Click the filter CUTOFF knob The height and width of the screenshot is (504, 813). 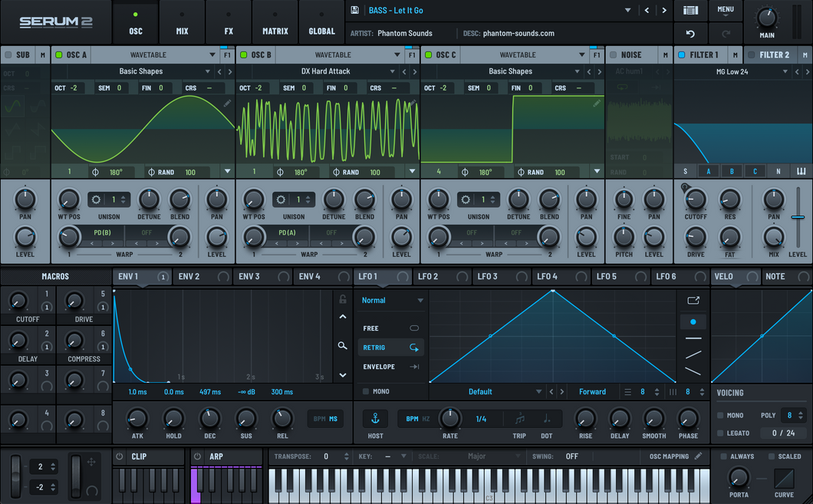pyautogui.click(x=696, y=199)
